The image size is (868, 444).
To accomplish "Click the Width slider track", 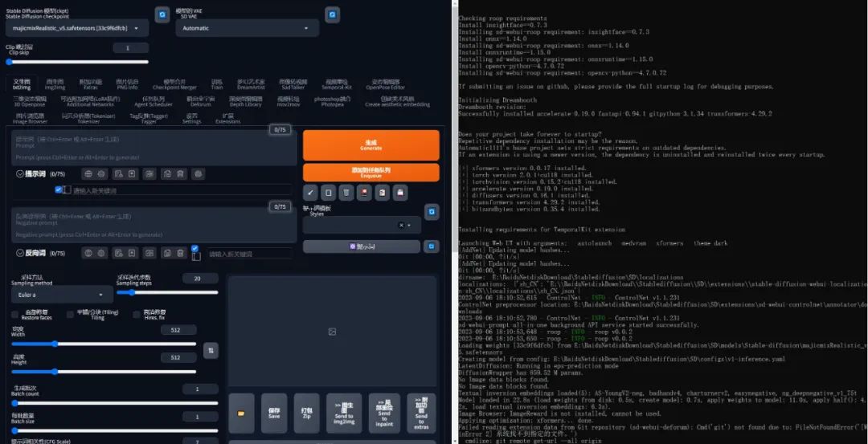I will (104, 344).
